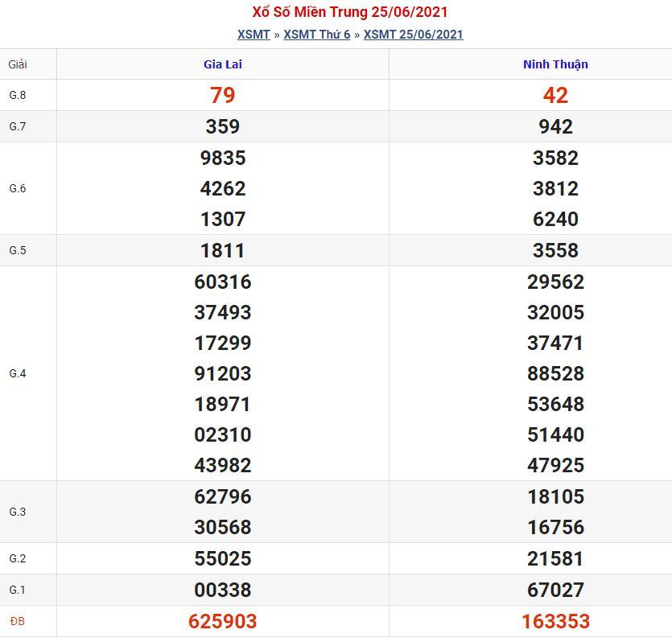Viewport: 672px width, 642px height.
Task: Open the XSMT breadcrumb link
Action: tap(254, 35)
